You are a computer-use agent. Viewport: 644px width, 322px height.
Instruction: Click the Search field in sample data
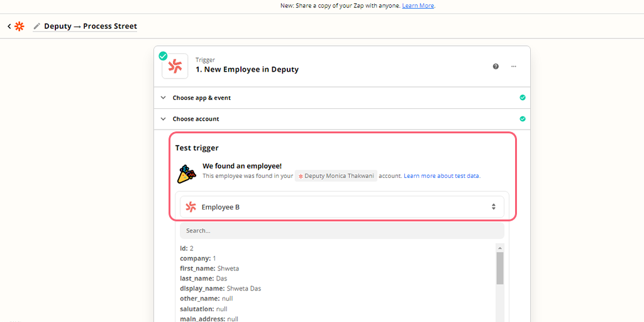[x=341, y=231]
